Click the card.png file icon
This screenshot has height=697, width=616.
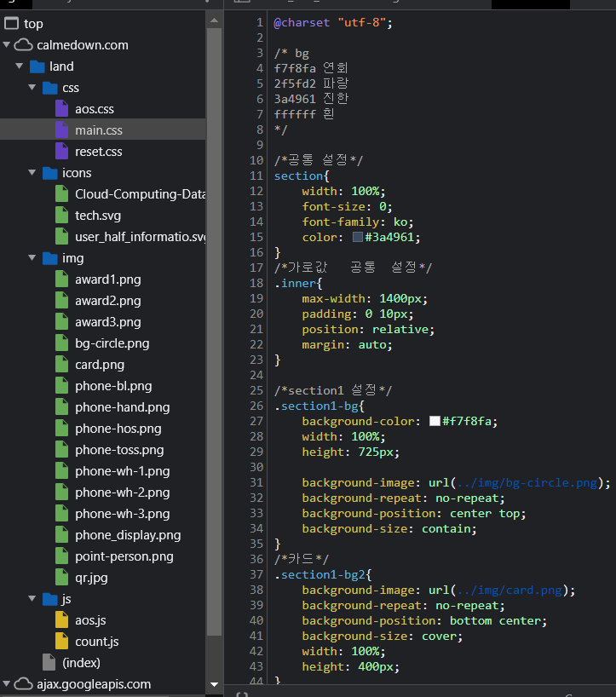[62, 365]
